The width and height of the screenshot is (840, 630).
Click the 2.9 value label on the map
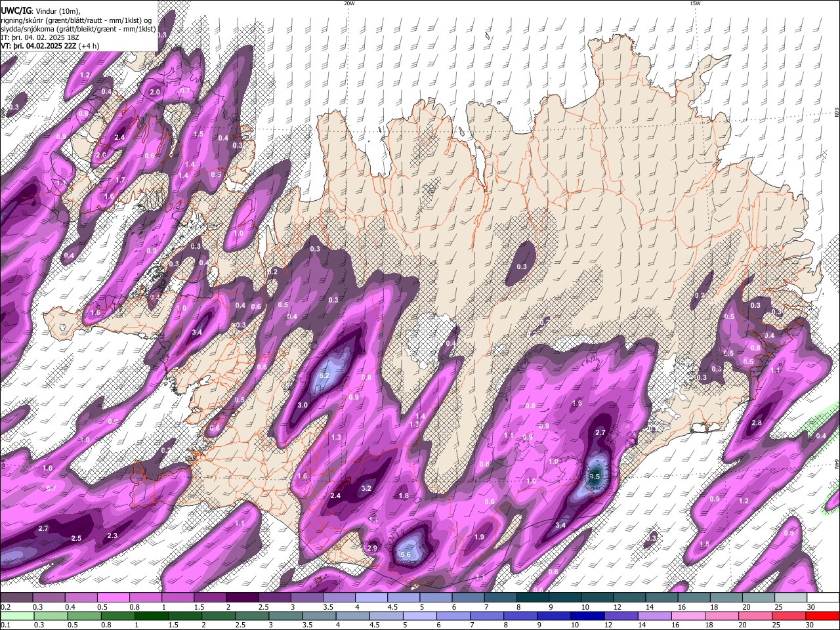(372, 548)
